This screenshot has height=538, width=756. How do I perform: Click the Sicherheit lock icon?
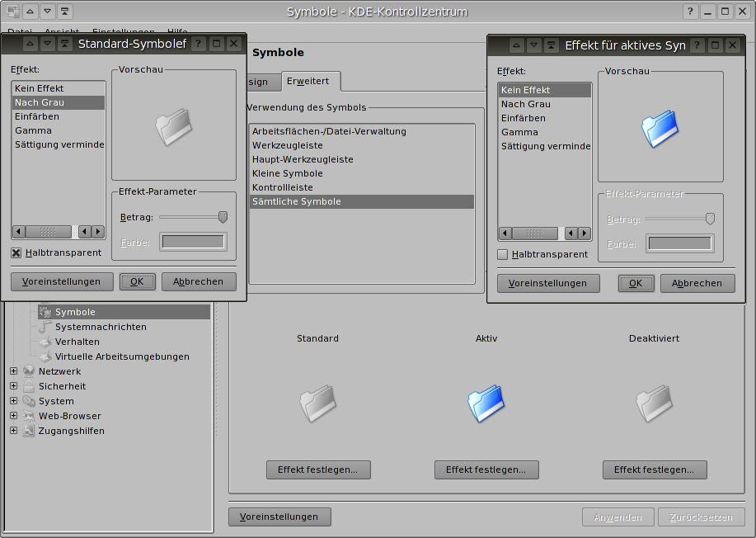tap(29, 386)
